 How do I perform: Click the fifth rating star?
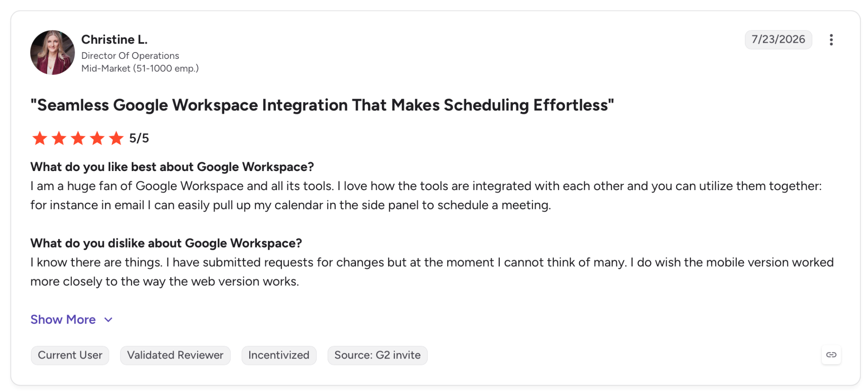116,138
